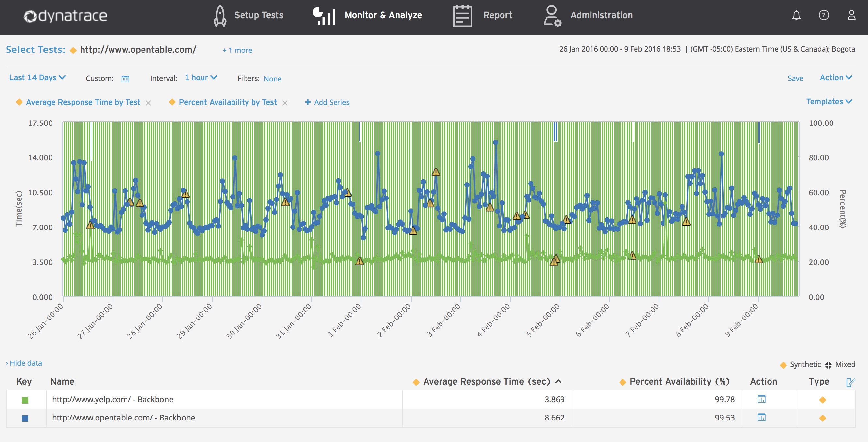Click Synthetic type diamond in yelp.com row
Screen dimensions: 868x442
[822, 400]
